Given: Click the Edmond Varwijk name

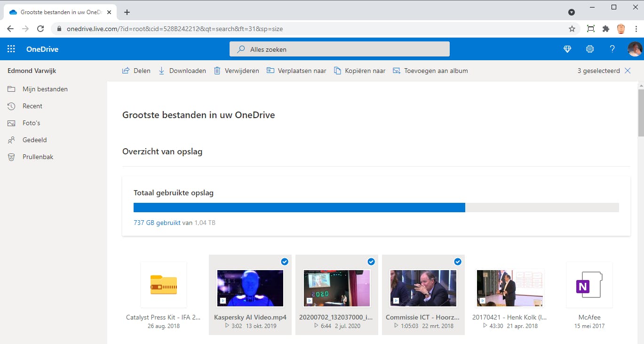Looking at the screenshot, I should tap(32, 71).
